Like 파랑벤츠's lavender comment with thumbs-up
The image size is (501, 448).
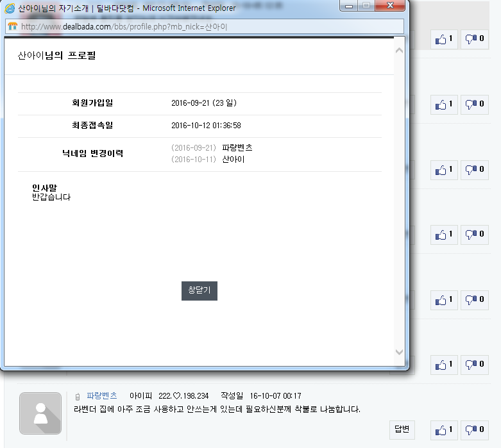[443, 429]
